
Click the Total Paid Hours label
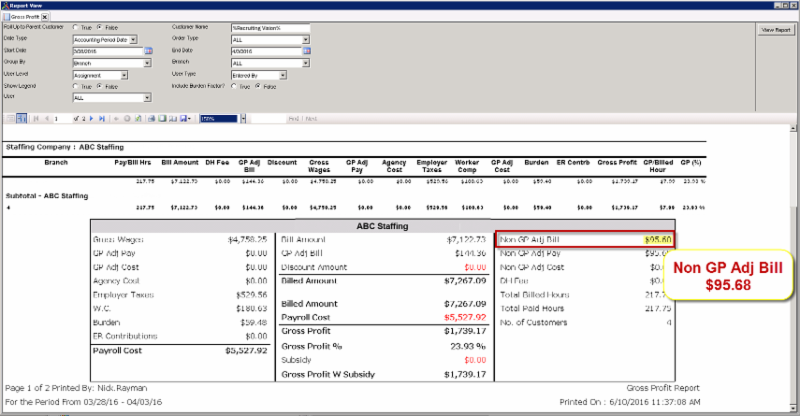(532, 308)
